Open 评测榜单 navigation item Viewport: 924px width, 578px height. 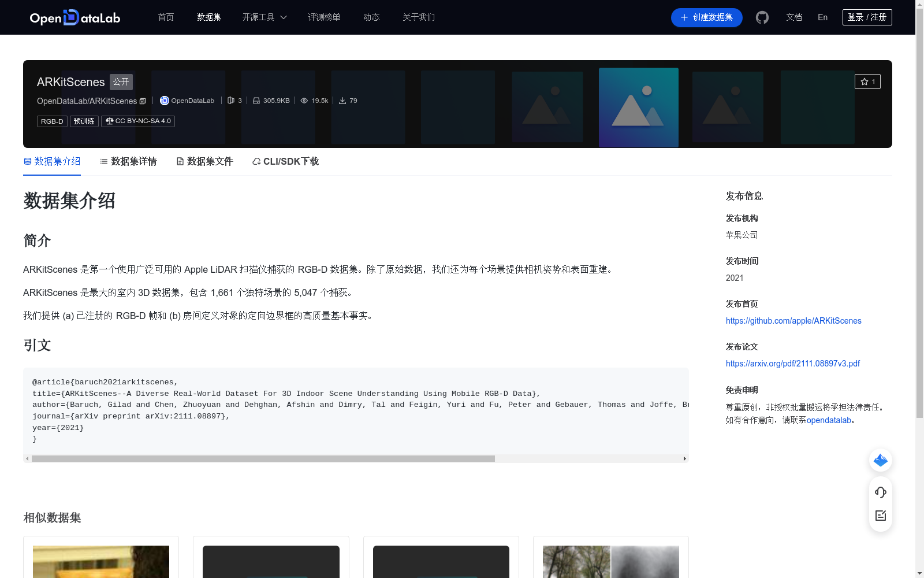(324, 17)
